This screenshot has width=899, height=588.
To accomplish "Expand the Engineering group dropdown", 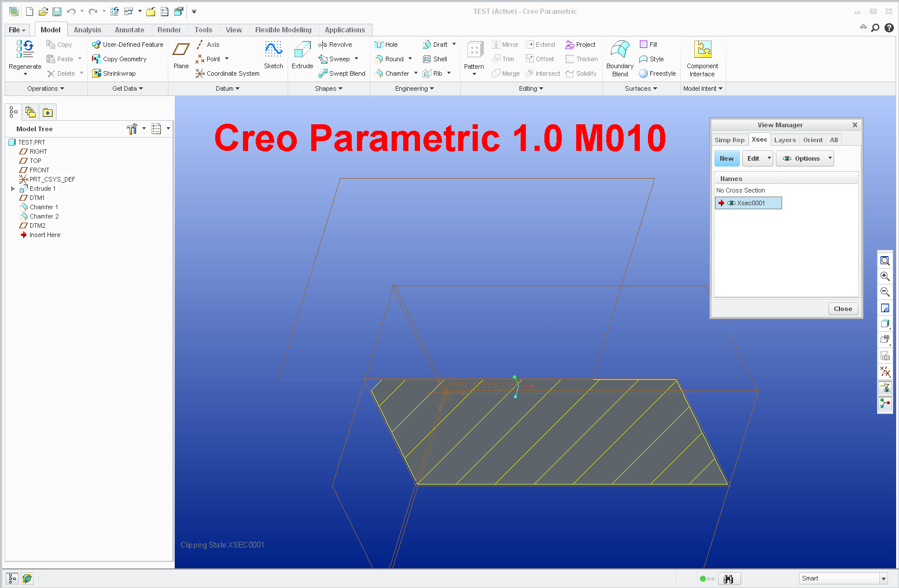I will pyautogui.click(x=414, y=88).
